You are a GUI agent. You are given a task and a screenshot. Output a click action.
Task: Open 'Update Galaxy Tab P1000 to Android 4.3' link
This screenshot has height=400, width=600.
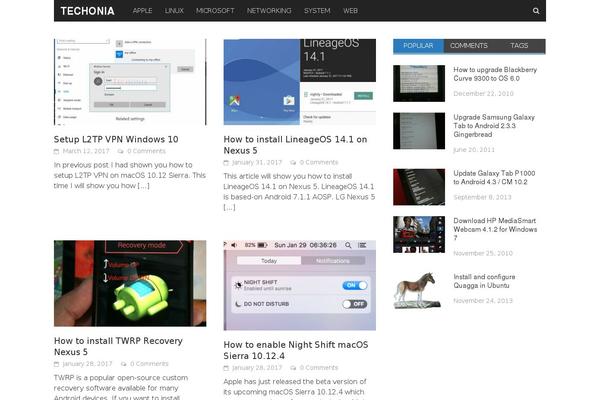tap(494, 177)
